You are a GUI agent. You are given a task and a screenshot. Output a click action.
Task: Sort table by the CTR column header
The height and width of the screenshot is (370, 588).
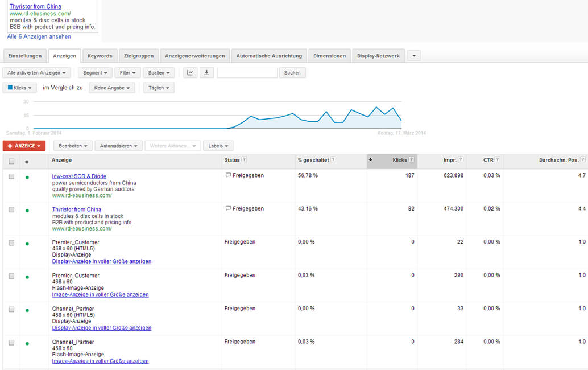[488, 160]
